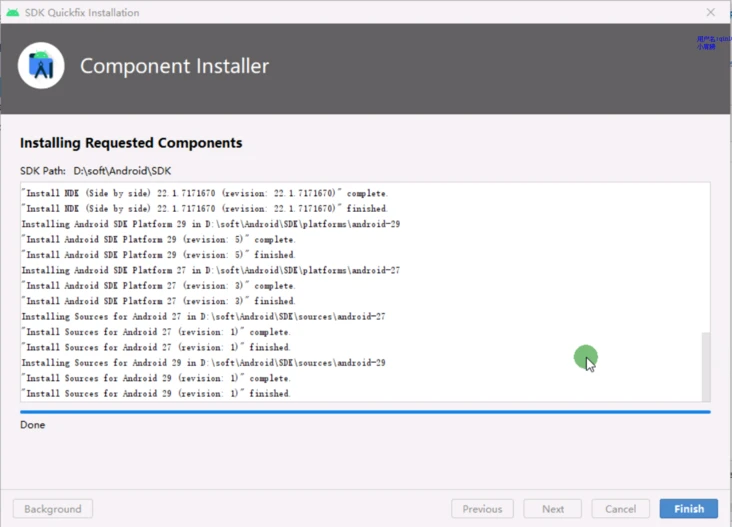Click the Background button

53,508
